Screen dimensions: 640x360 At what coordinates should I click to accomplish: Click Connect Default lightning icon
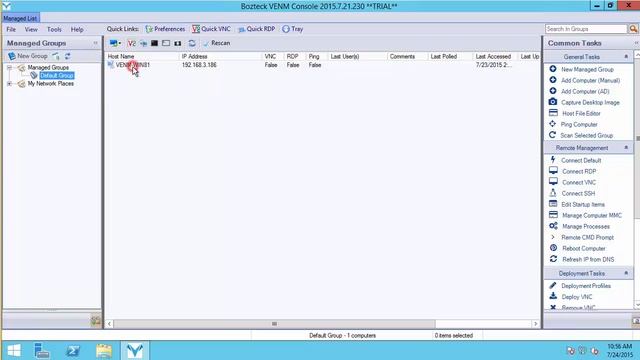point(553,160)
